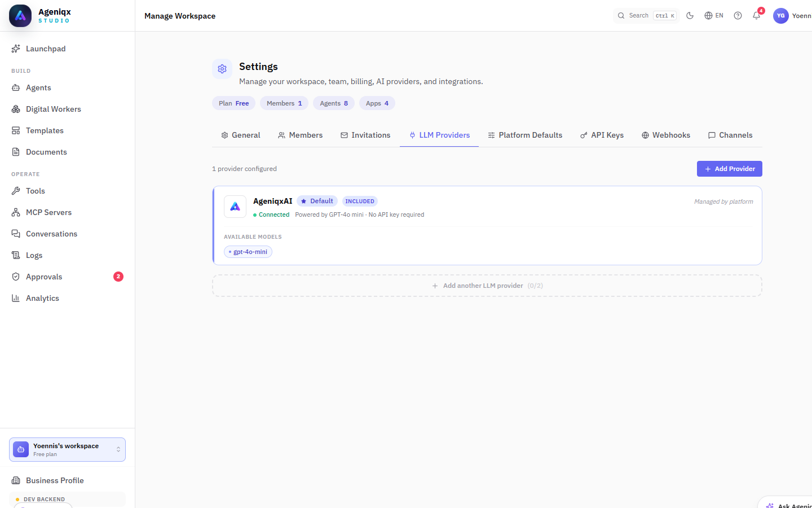Go to Agents section
Screen dimensions: 812x508
(67, 87)
